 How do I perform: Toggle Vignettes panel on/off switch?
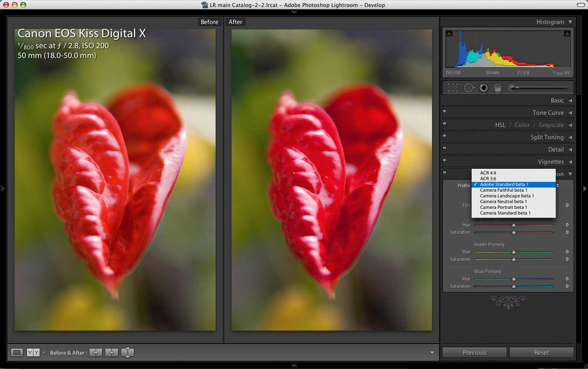click(445, 161)
